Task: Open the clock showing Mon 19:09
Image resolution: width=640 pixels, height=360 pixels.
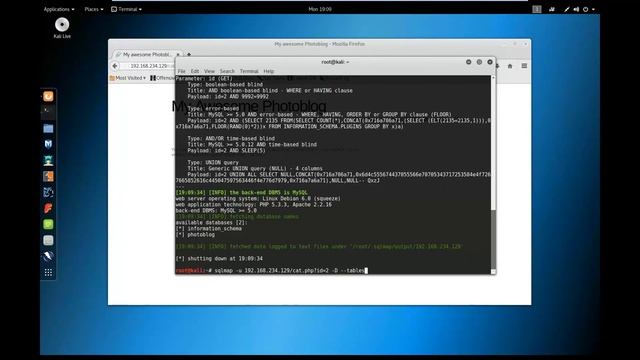Action: coord(320,9)
